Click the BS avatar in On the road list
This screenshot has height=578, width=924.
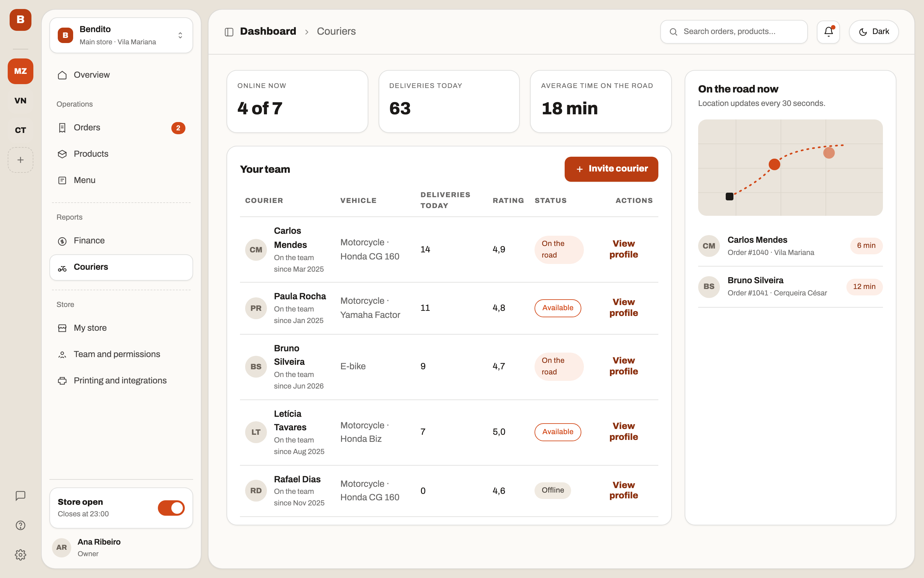(709, 286)
